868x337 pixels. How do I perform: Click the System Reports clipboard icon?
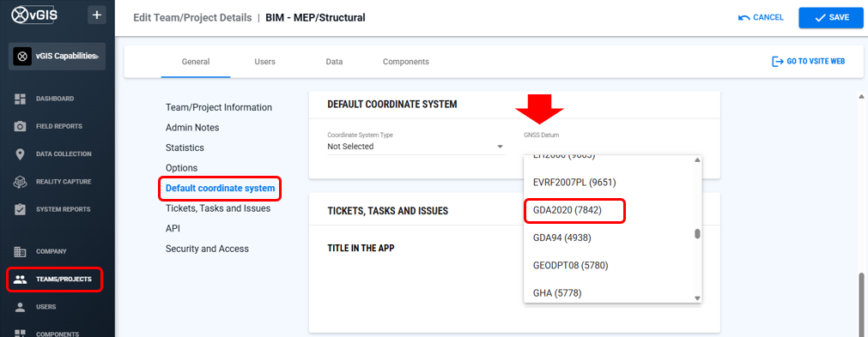tap(21, 209)
